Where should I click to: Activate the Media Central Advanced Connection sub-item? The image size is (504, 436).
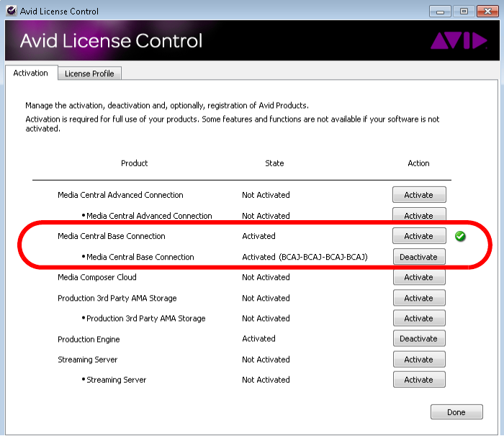(418, 215)
